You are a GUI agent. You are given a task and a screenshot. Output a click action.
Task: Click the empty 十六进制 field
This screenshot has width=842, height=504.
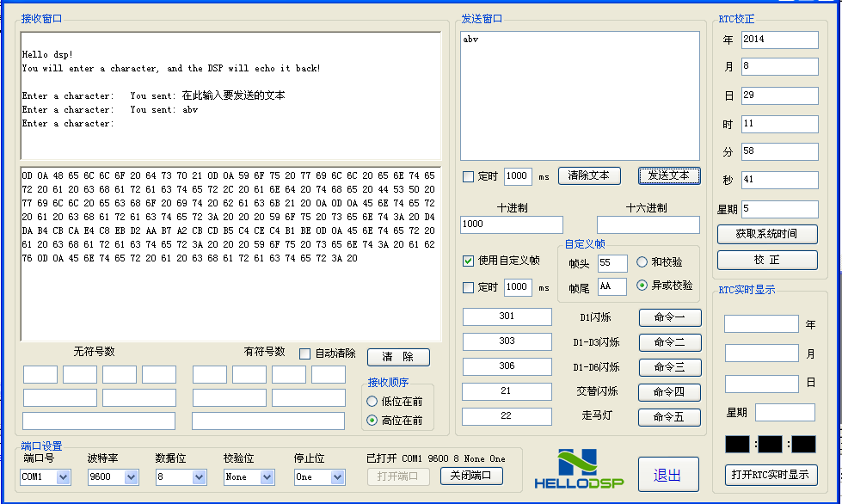click(648, 224)
